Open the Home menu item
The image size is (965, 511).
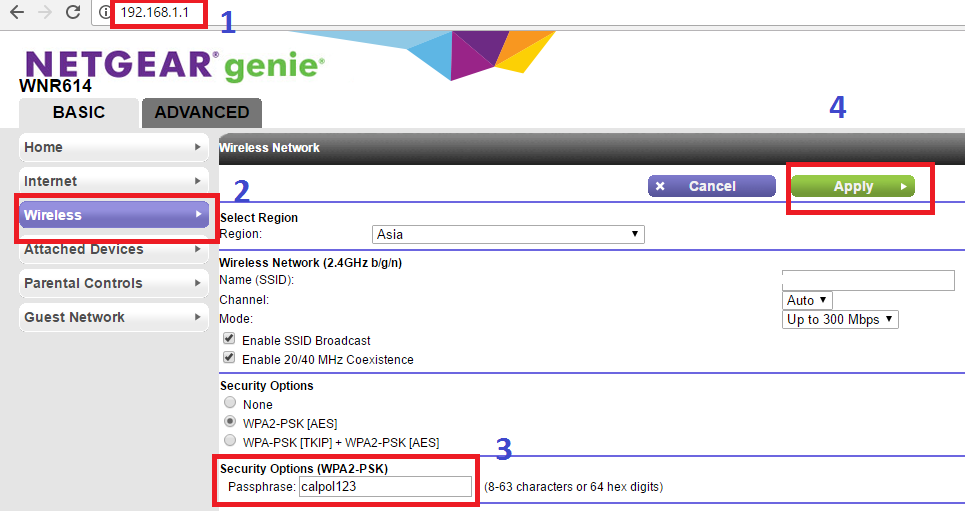(114, 147)
